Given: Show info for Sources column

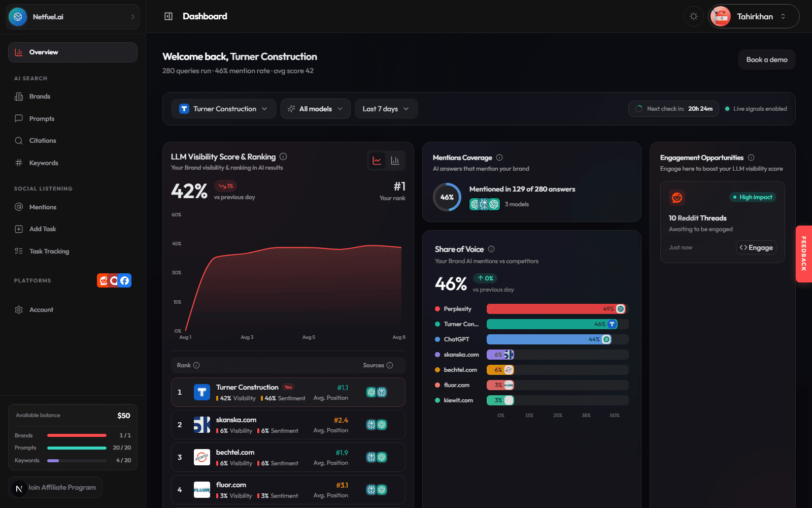Looking at the screenshot, I should pyautogui.click(x=390, y=365).
